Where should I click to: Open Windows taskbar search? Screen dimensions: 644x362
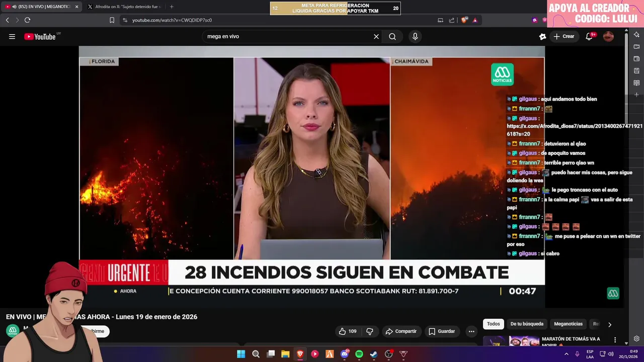[256, 354]
